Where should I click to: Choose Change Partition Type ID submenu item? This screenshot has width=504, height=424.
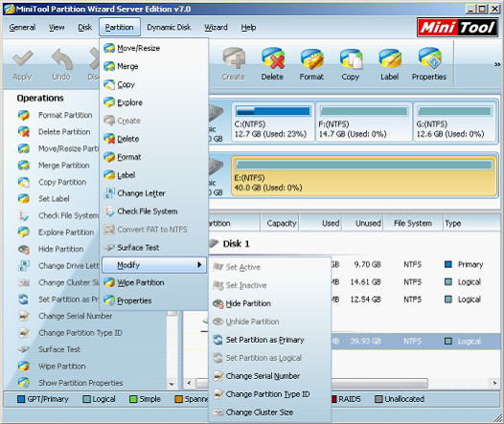click(x=269, y=393)
